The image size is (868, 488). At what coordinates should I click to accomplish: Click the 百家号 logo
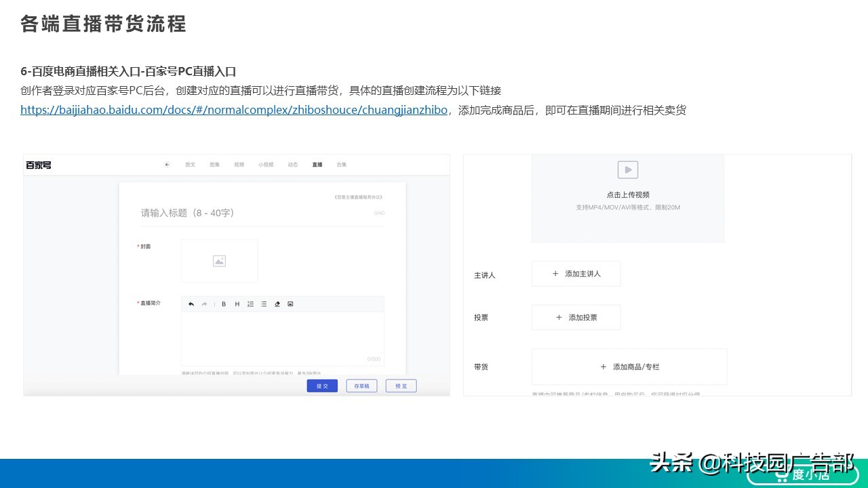point(38,164)
